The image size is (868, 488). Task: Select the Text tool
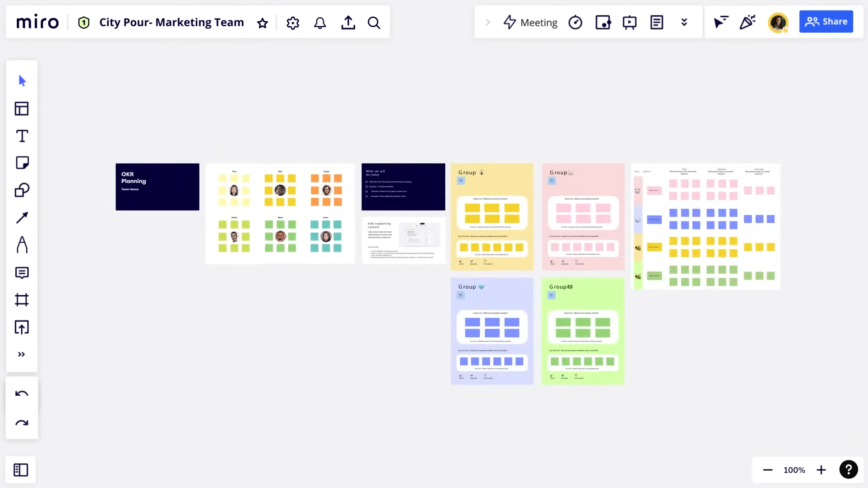tap(22, 136)
